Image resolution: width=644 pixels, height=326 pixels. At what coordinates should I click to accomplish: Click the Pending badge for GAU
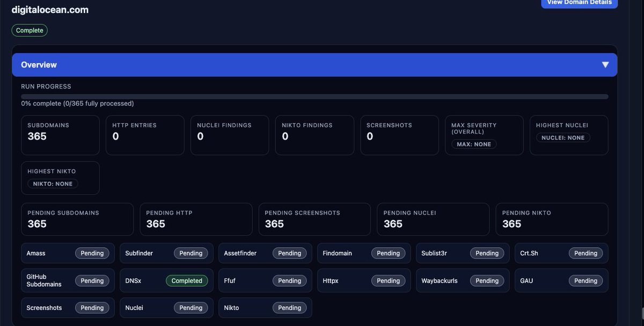click(x=586, y=280)
